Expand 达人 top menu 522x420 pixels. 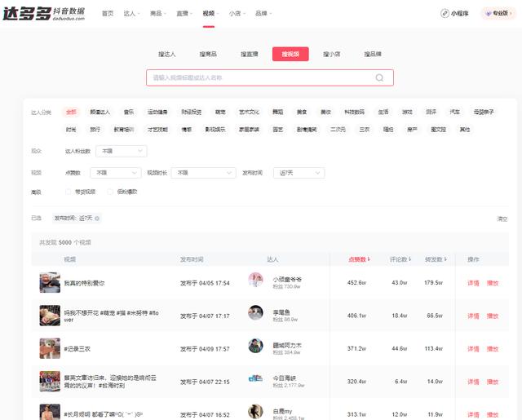131,13
